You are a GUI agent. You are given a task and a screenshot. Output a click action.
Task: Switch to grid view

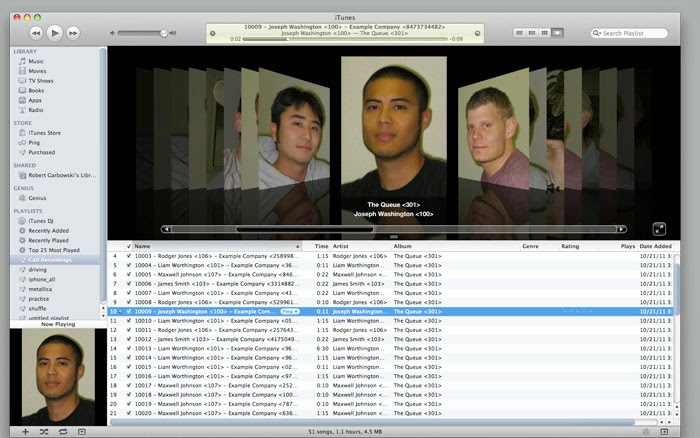(x=544, y=33)
